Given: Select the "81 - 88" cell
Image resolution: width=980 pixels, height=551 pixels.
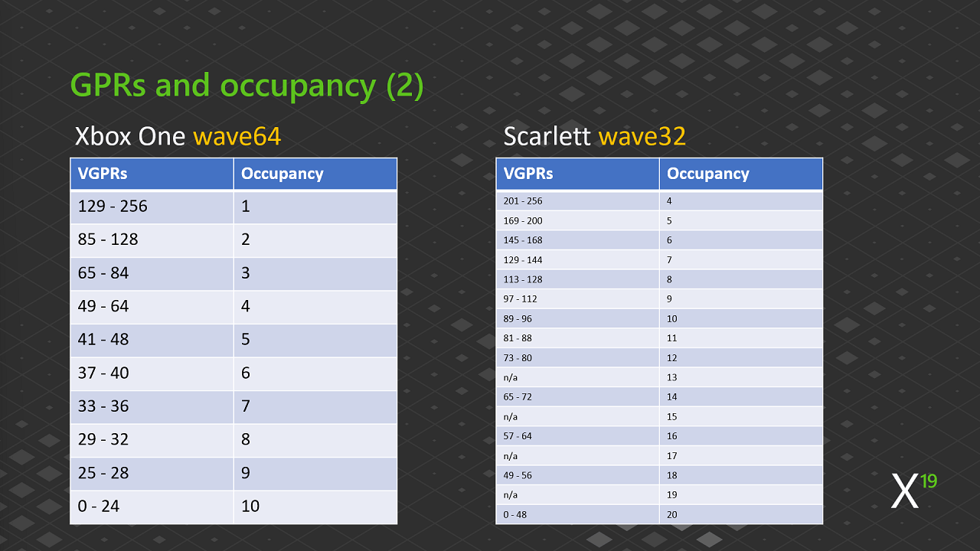Looking at the screenshot, I should pos(577,338).
